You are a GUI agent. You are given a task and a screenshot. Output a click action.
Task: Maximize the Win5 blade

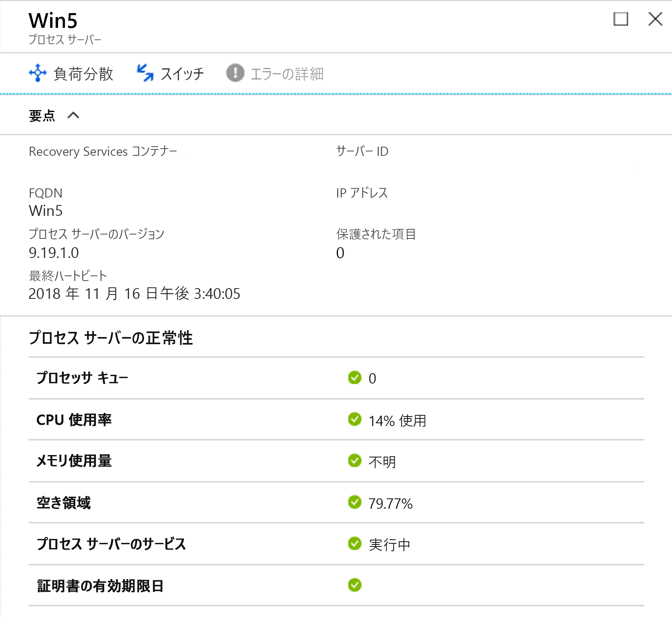(621, 19)
